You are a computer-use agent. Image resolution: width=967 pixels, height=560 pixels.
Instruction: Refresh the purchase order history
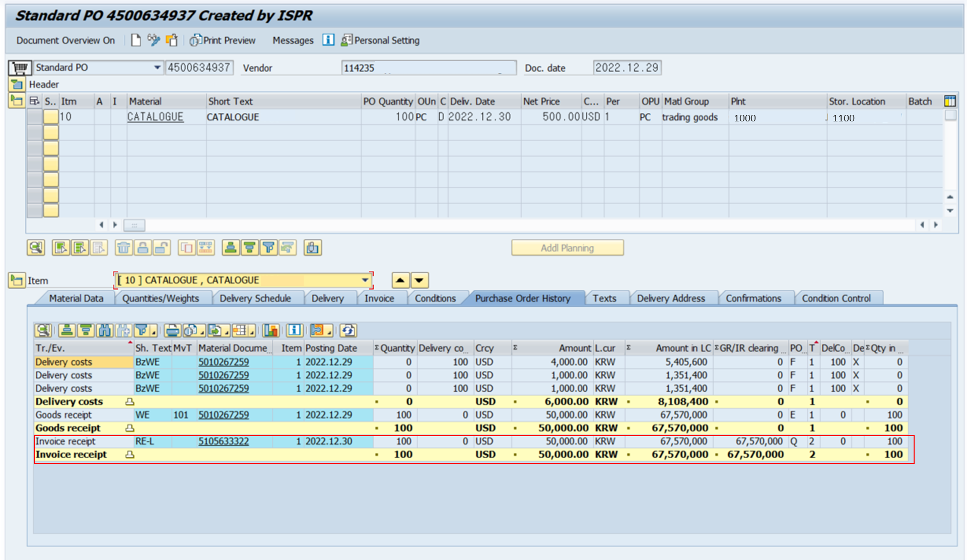click(x=348, y=330)
